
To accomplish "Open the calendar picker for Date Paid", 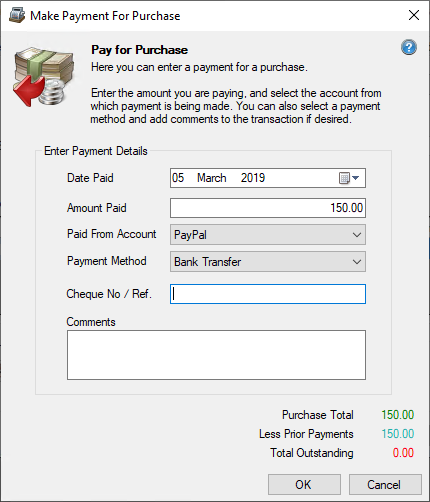I will pos(344,178).
